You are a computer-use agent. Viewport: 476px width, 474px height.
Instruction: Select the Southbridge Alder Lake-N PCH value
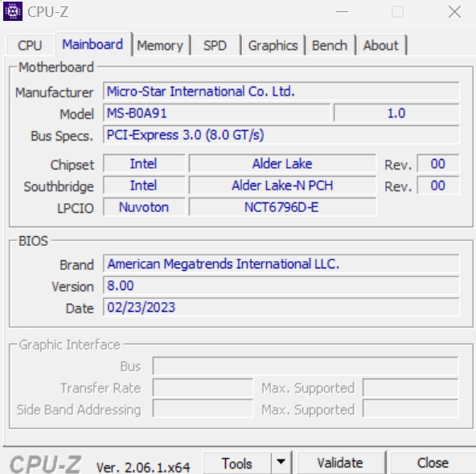coord(282,186)
